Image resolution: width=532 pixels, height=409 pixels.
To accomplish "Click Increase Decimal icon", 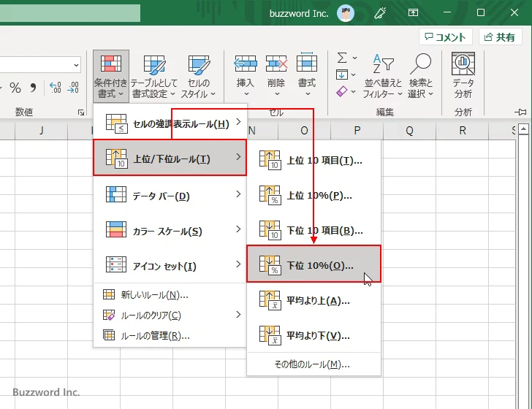I will pos(56,88).
